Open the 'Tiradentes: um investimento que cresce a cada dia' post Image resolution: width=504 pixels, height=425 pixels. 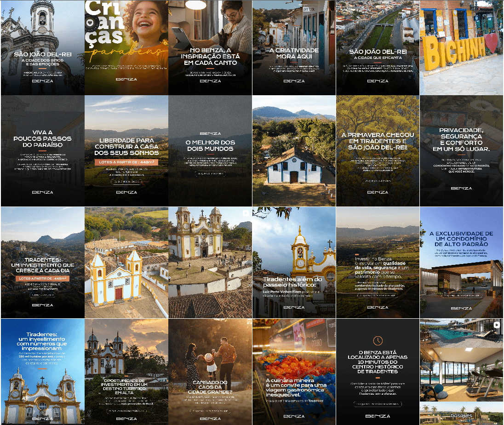[x=42, y=263]
